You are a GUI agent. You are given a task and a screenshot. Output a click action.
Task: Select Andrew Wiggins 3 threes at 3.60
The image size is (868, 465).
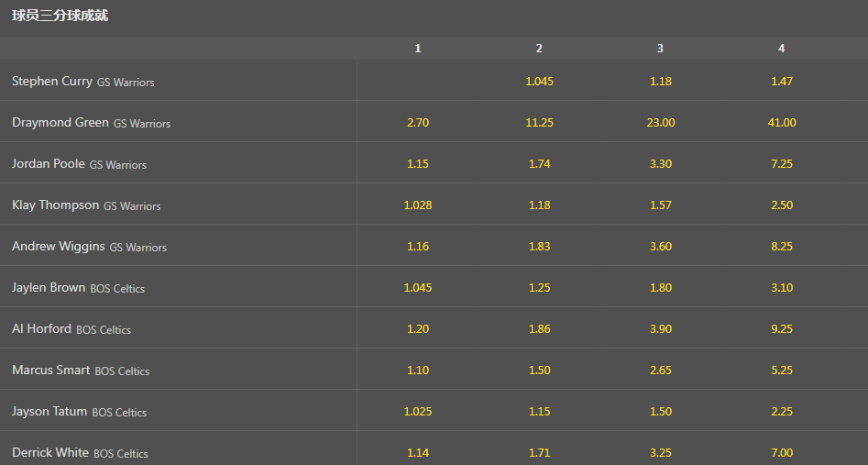coord(660,247)
